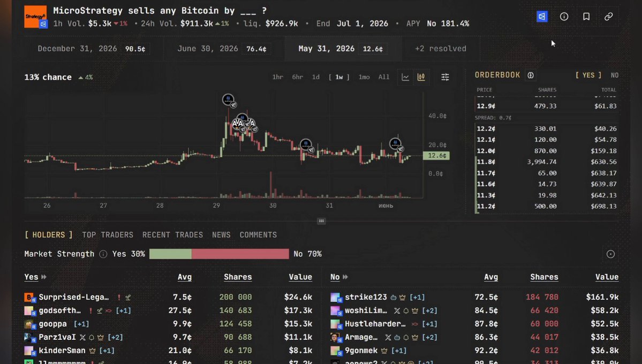Switch to line chart view
642x364 pixels.
pos(405,77)
